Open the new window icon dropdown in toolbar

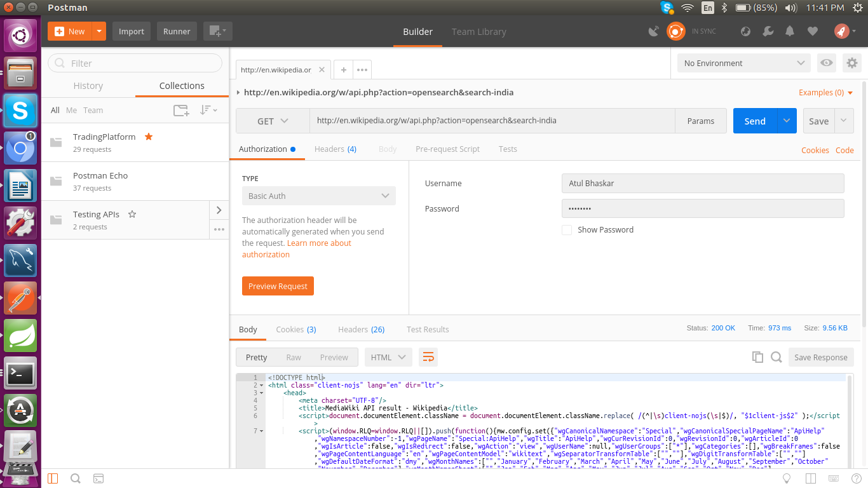[x=217, y=31]
